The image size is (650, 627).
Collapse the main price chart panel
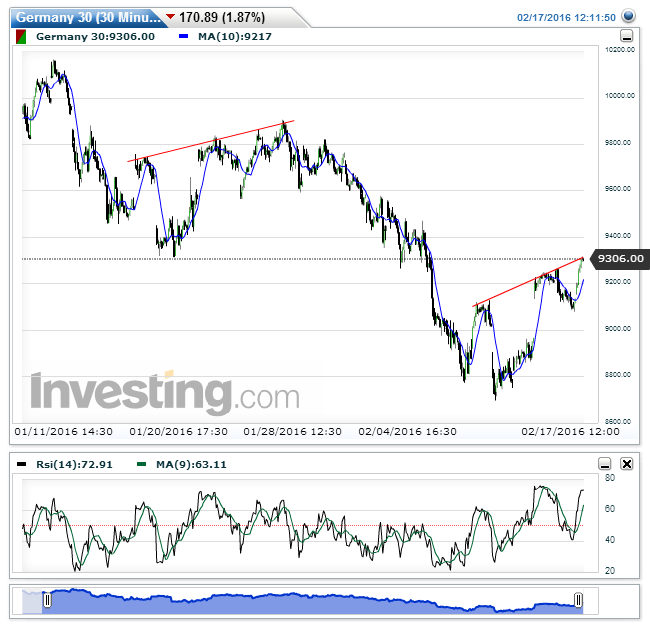tap(627, 34)
